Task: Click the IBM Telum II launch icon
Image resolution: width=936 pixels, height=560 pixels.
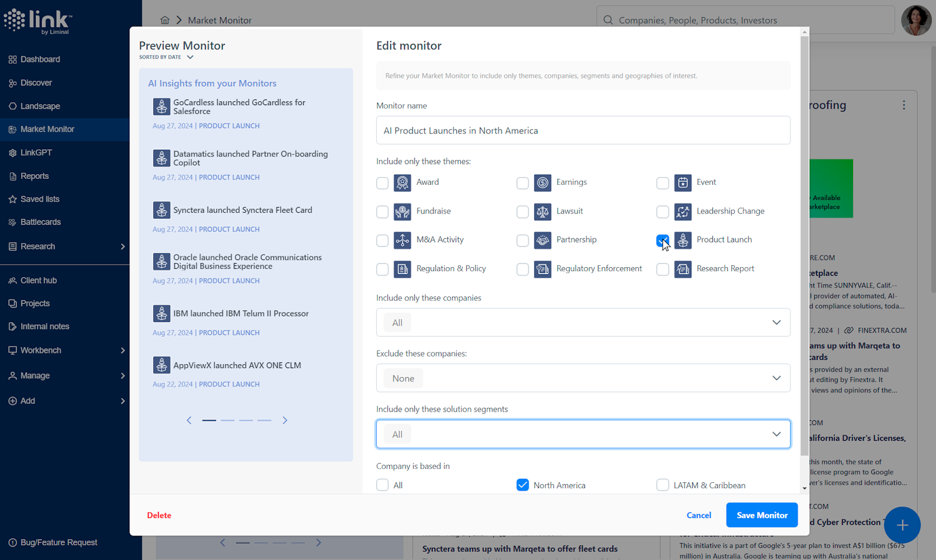Action: tap(161, 313)
